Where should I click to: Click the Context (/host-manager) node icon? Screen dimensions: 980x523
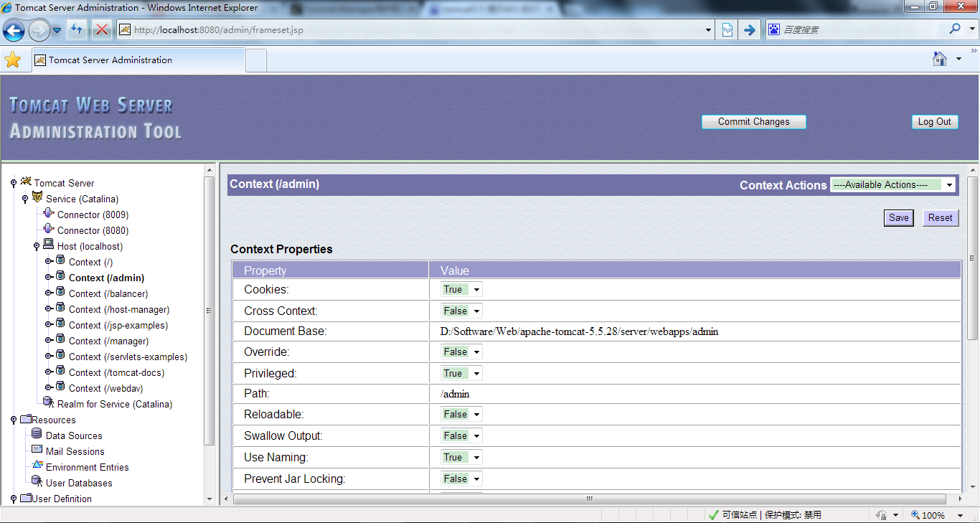tap(60, 308)
